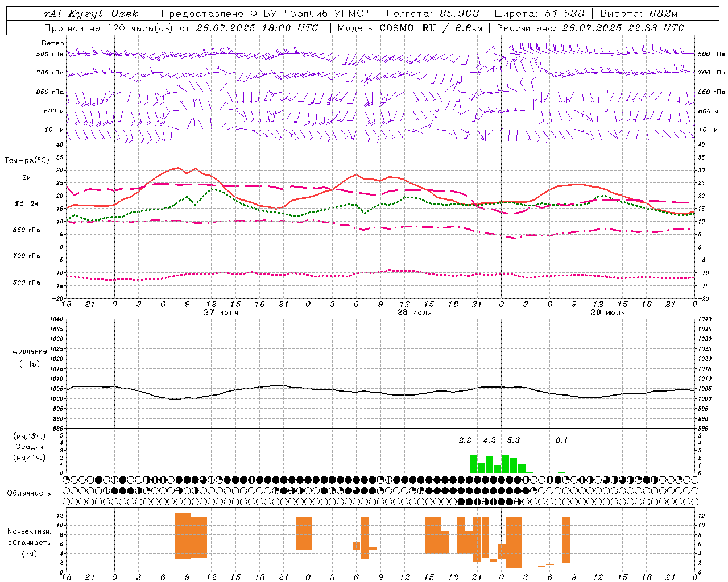Click the precipitation total 2.2
This screenshot has width=728, height=582.
tap(465, 440)
